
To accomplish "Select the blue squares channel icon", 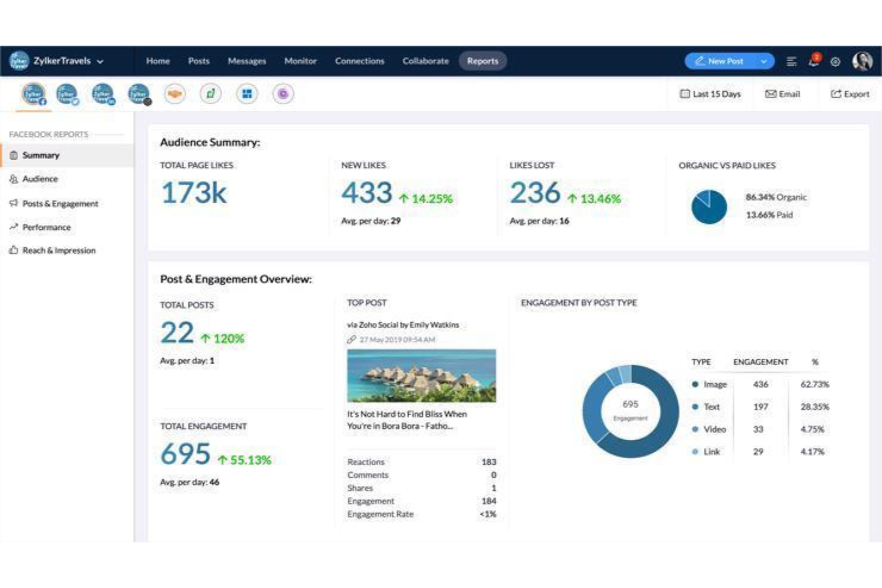I will 247,94.
